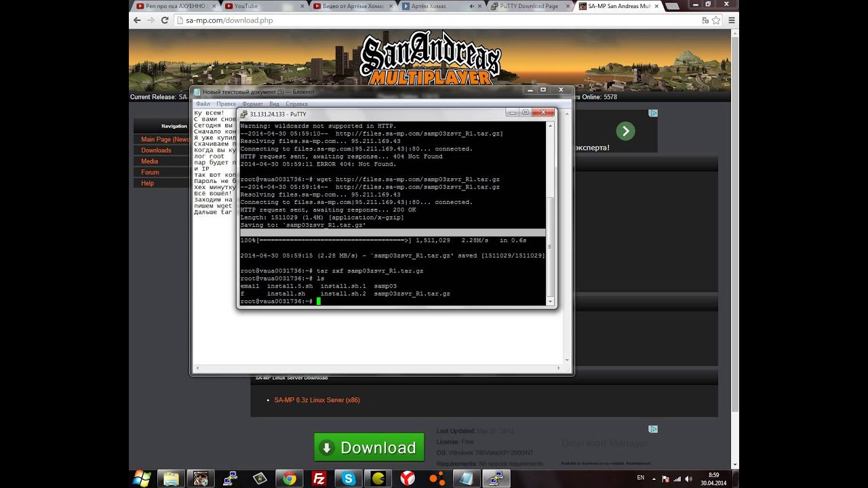Click the active PuTTY taskbar icon
The image size is (868, 488).
(x=497, y=479)
